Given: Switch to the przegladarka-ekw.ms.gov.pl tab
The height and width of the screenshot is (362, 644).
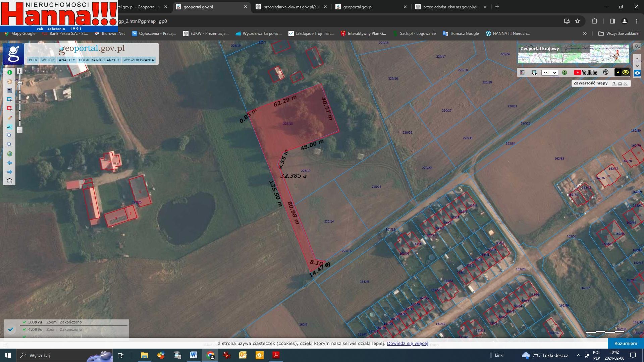Looking at the screenshot, I should tap(291, 7).
